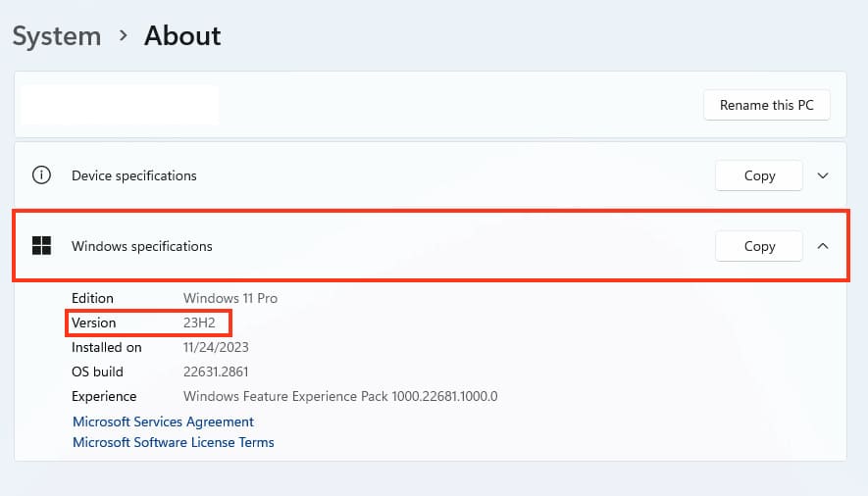Copy the Device specifications
This screenshot has height=496, width=868.
pyautogui.click(x=759, y=175)
